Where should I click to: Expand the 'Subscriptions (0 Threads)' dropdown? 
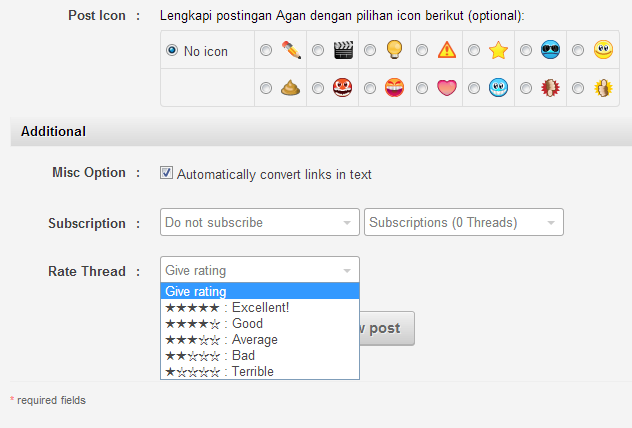click(464, 222)
